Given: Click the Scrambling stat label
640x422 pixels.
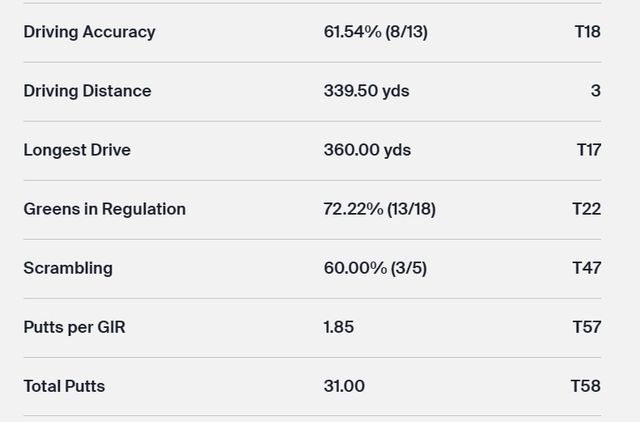Looking at the screenshot, I should (x=68, y=268).
